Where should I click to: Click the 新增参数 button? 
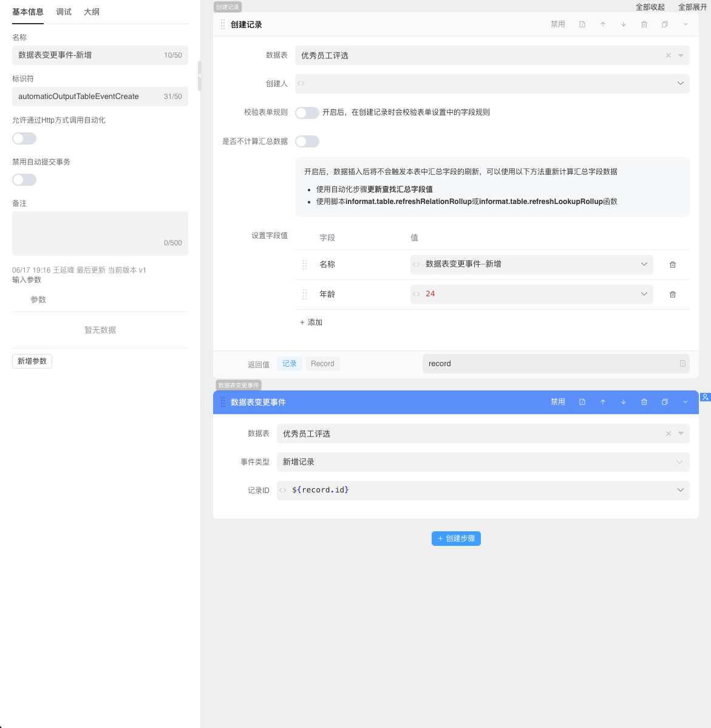click(32, 361)
